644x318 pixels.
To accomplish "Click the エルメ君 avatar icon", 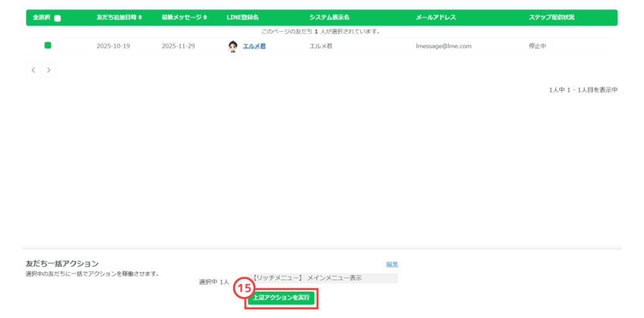I will (233, 46).
